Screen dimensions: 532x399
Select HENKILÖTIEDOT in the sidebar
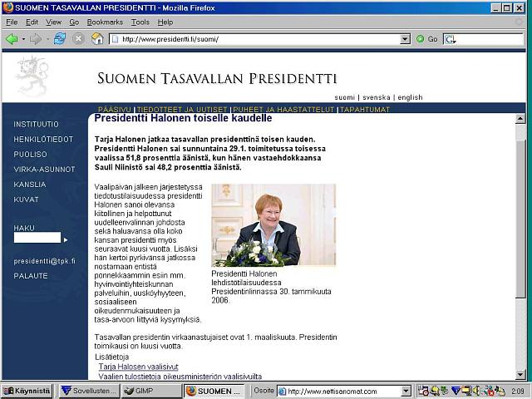click(x=43, y=139)
